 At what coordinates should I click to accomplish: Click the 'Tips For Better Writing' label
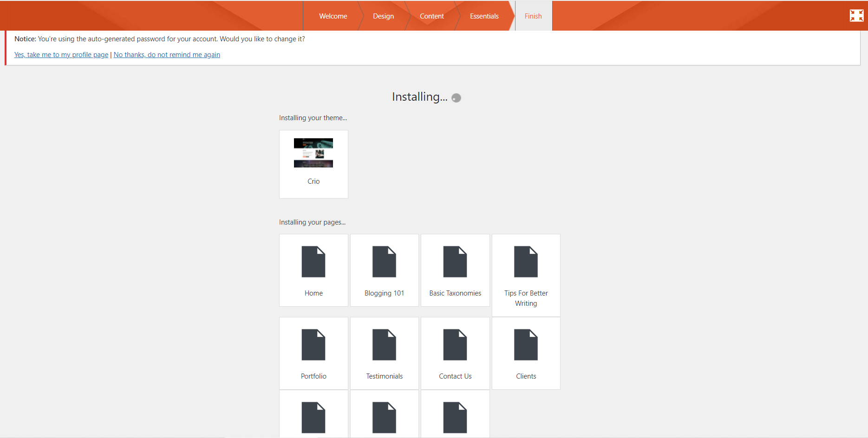pos(526,298)
